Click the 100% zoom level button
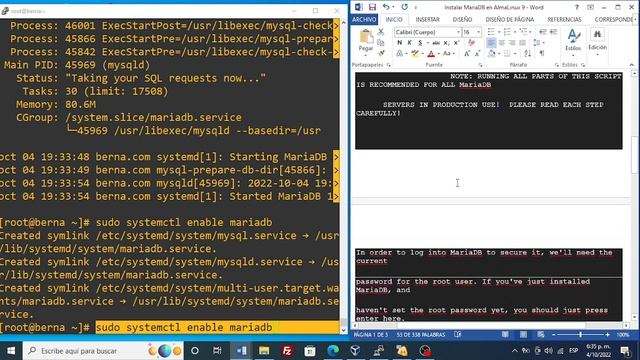The width and height of the screenshot is (640, 360). coord(623,335)
